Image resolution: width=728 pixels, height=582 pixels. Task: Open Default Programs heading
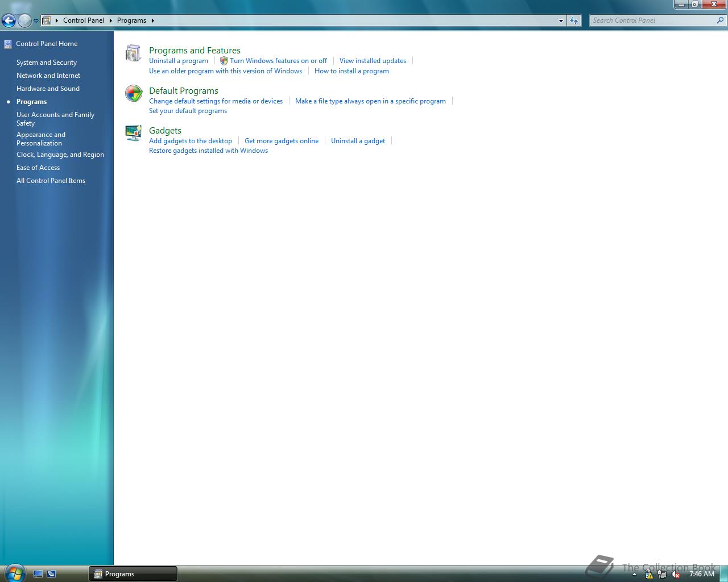[x=184, y=91]
